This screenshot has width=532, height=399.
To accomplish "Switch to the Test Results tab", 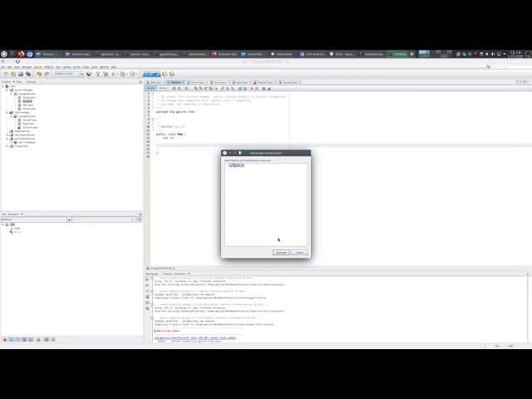I will pos(151,273).
